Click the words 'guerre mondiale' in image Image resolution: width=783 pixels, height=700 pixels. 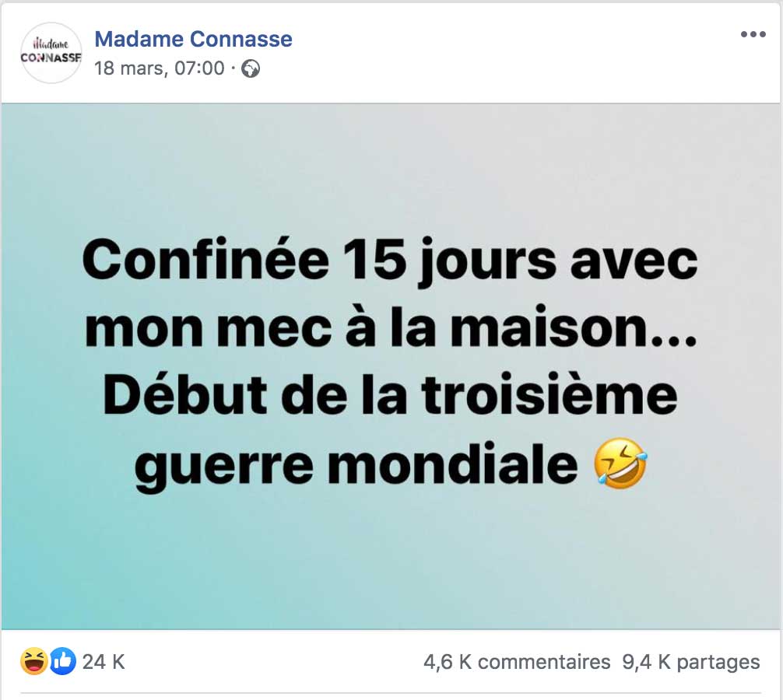(356, 464)
